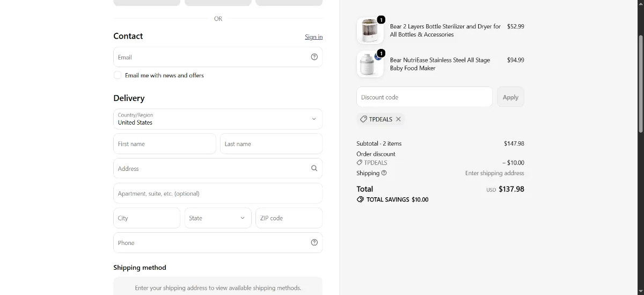644x295 pixels.
Task: Remove the TPDEALS discount code
Action: [x=398, y=119]
